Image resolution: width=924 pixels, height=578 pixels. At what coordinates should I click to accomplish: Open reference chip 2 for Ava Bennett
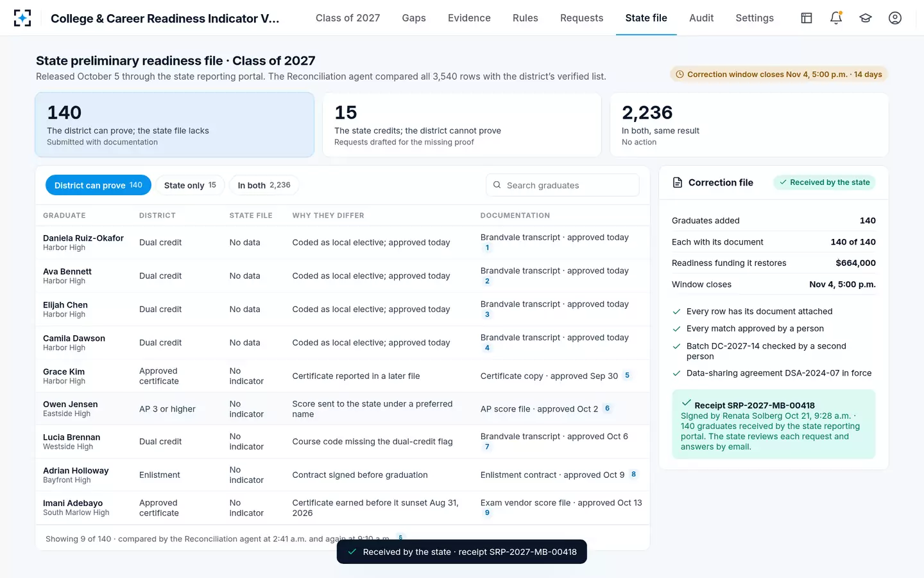tap(487, 281)
